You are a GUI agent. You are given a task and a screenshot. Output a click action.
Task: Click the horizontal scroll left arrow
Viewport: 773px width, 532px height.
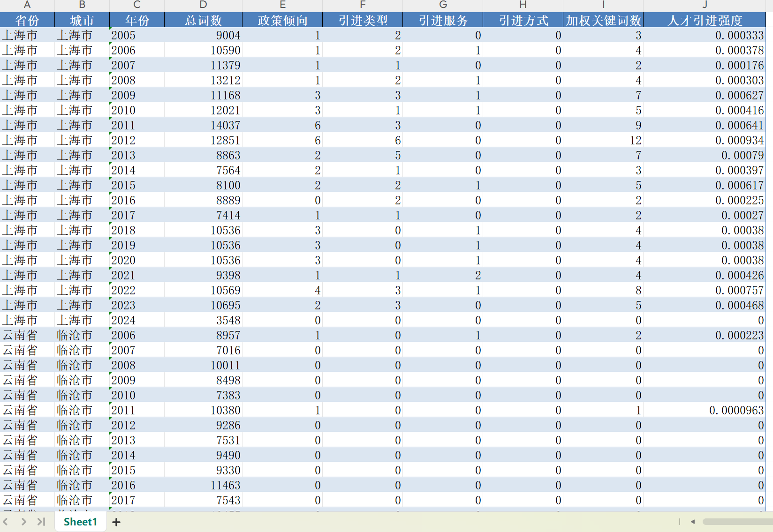[693, 522]
